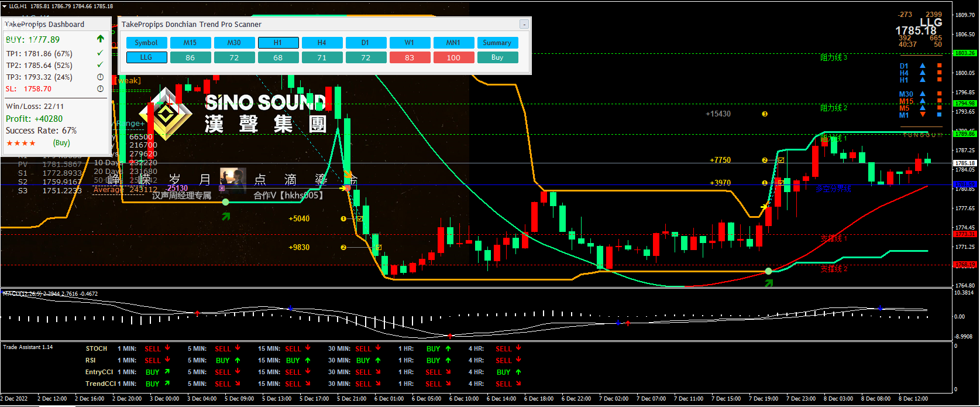Click the Buy summary button in scanner
Image resolution: width=980 pixels, height=407 pixels.
(x=497, y=57)
